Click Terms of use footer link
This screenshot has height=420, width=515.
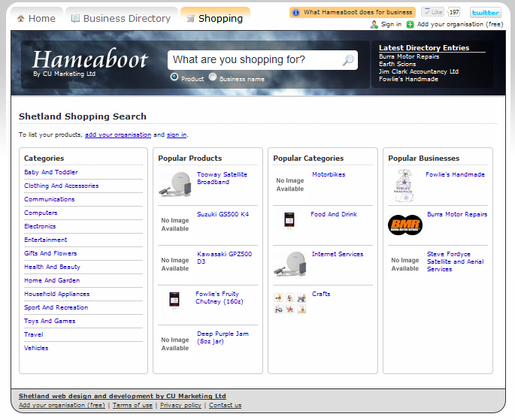pyautogui.click(x=132, y=405)
